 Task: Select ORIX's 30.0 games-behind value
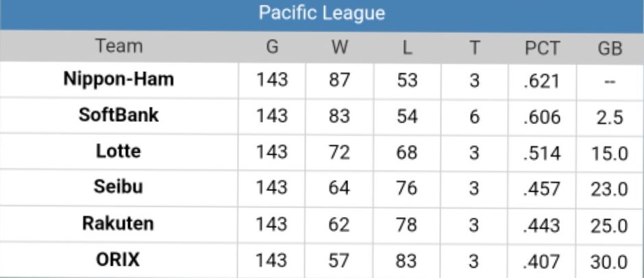click(609, 261)
